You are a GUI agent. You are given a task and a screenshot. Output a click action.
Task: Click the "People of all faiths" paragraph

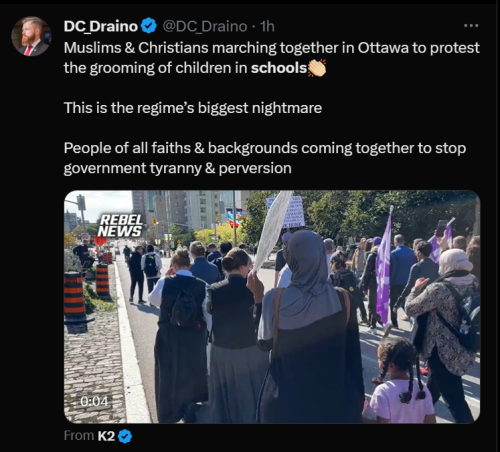[265, 158]
